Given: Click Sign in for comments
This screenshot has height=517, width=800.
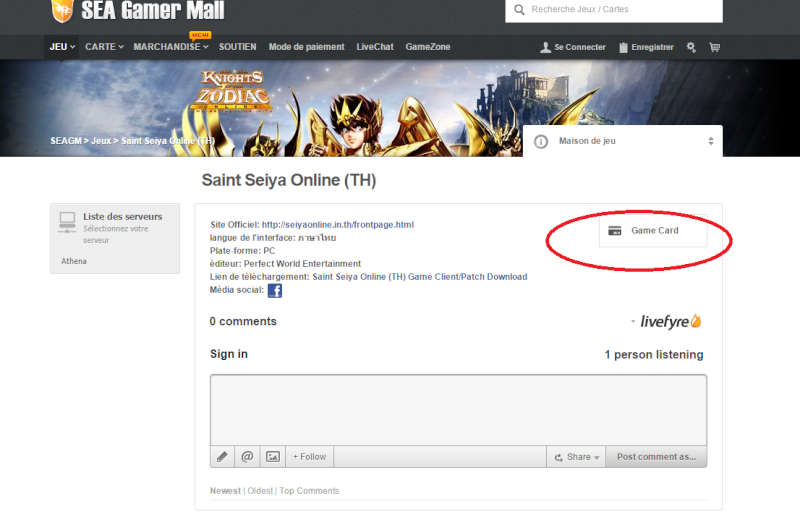Looking at the screenshot, I should pos(229,354).
